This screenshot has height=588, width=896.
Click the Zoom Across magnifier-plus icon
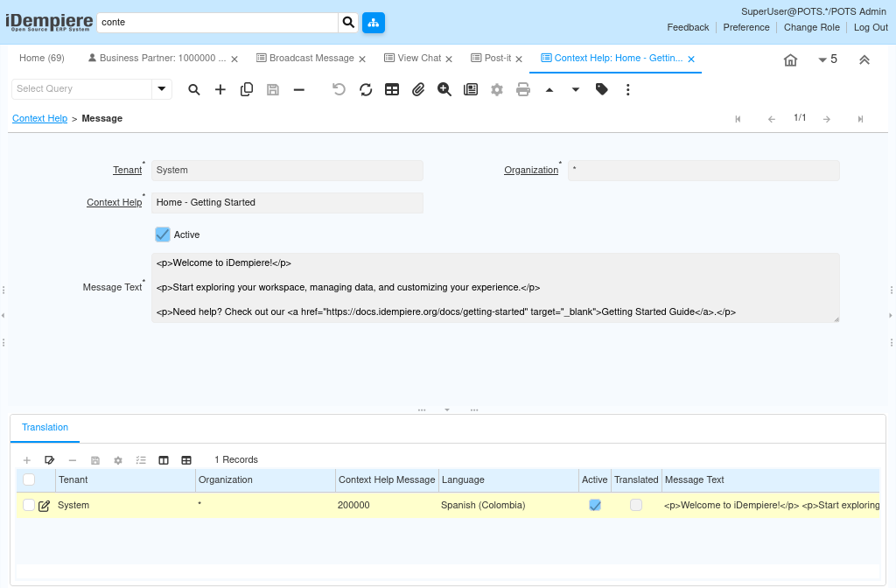[444, 90]
